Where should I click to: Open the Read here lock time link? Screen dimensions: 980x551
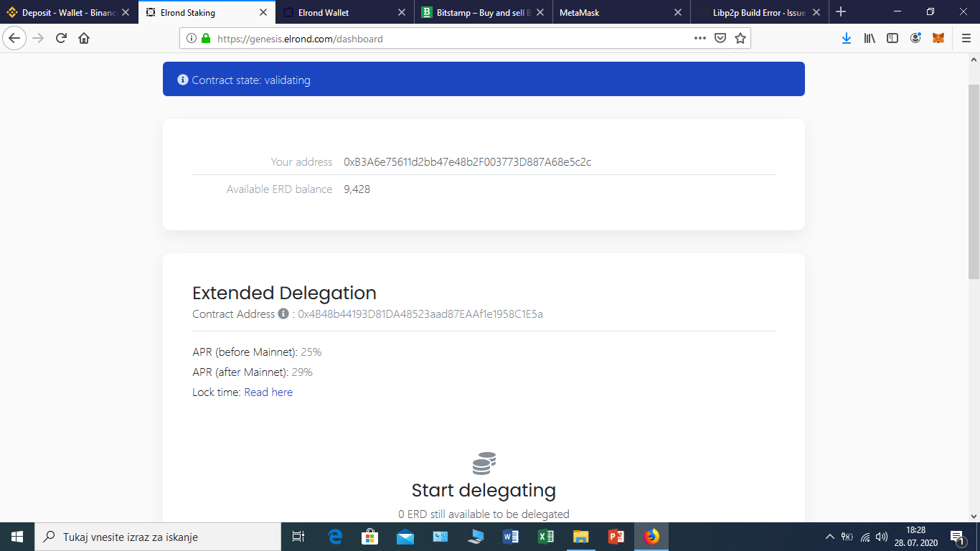(x=268, y=392)
